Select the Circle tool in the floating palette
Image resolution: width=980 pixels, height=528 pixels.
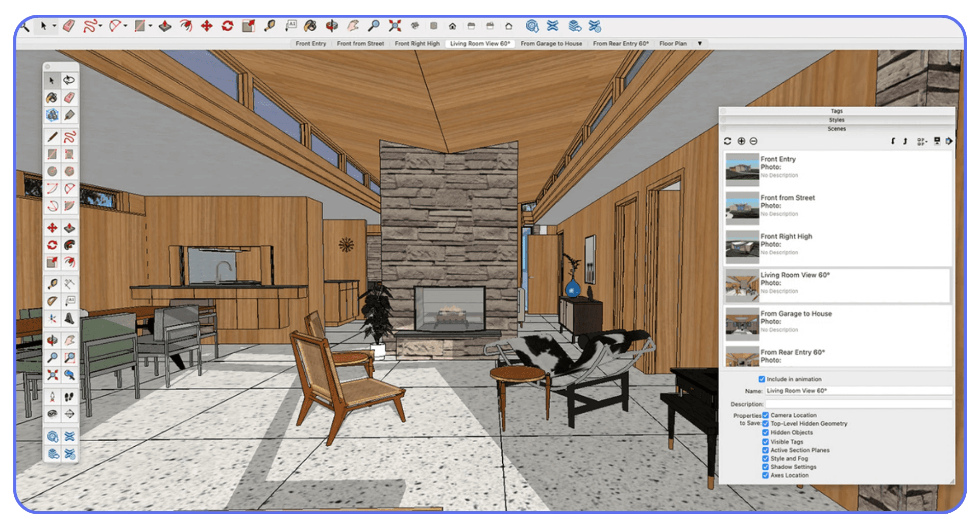pyautogui.click(x=52, y=171)
